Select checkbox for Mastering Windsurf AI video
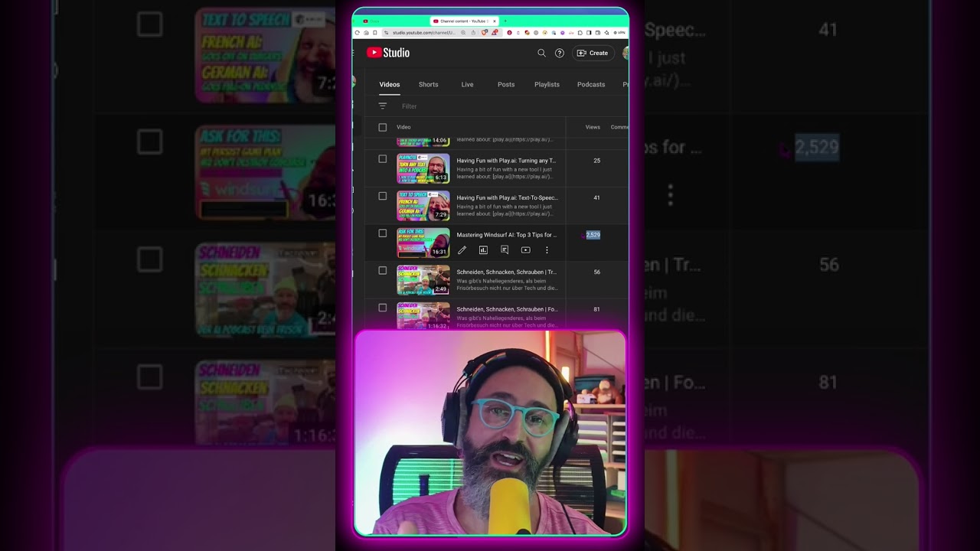The height and width of the screenshot is (551, 980). 383,233
